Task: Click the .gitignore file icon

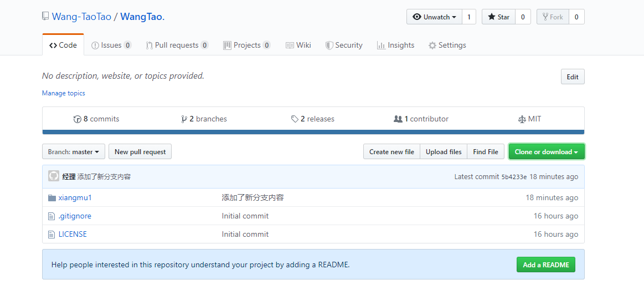Action: pyautogui.click(x=51, y=216)
